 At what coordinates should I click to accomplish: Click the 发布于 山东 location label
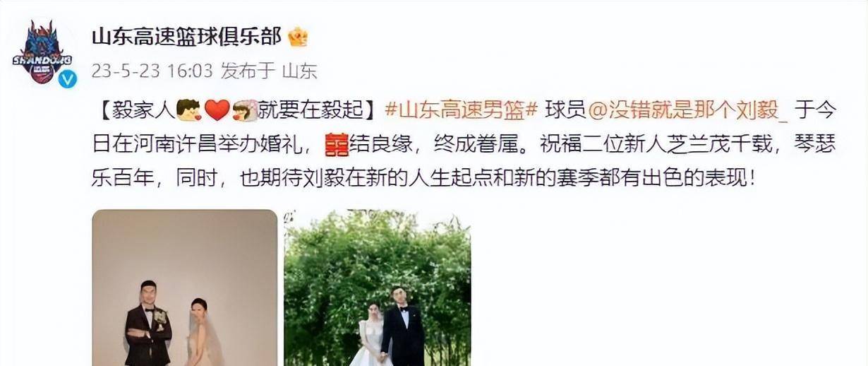[x=269, y=71]
